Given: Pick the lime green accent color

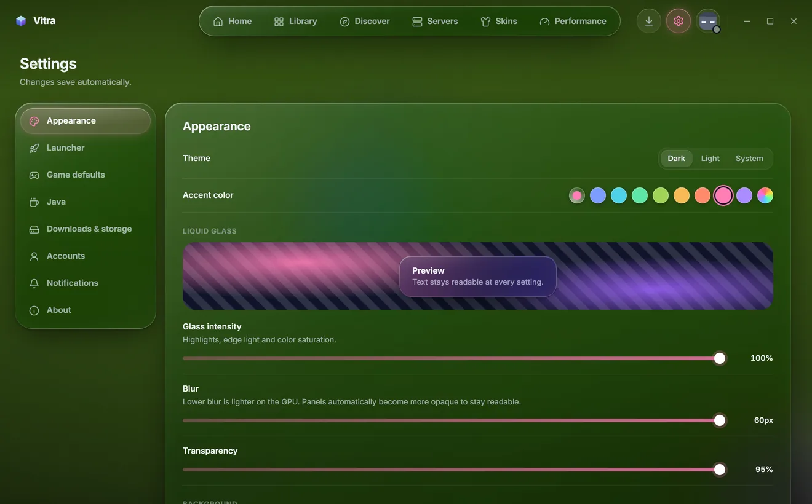Looking at the screenshot, I should 661,195.
